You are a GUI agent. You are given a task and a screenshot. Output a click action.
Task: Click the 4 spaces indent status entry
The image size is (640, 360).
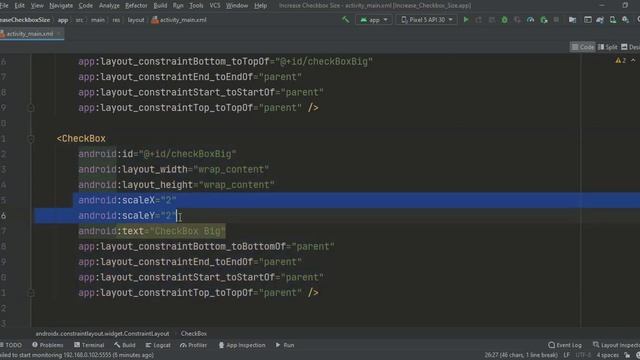tap(608, 355)
